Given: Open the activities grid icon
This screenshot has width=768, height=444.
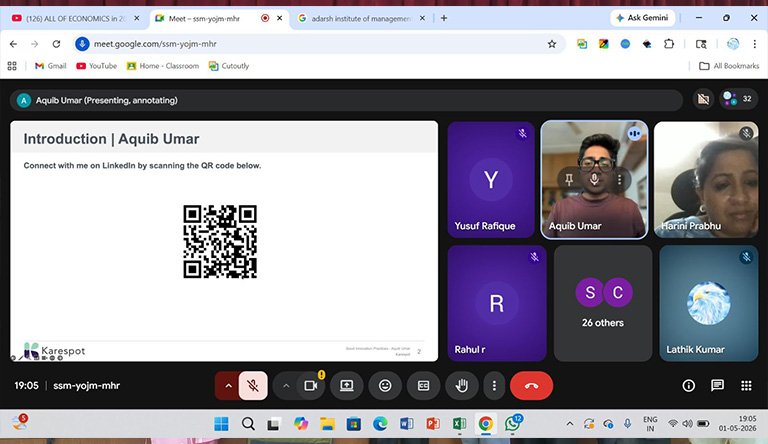Looking at the screenshot, I should coord(746,386).
